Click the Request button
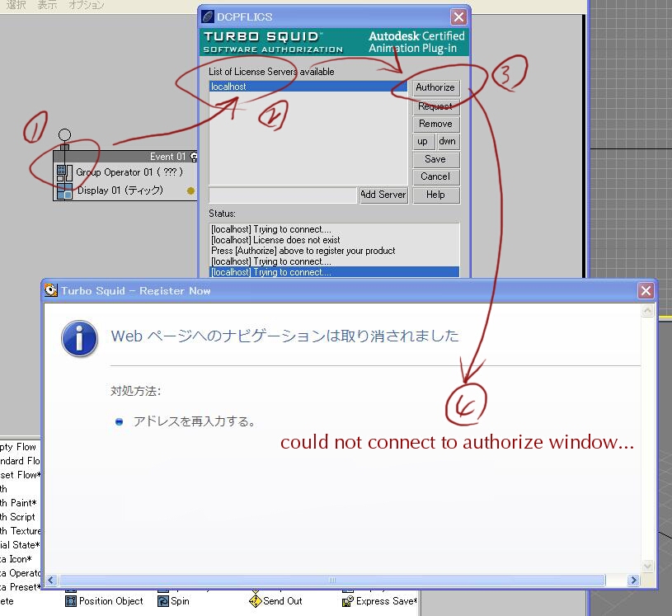 coord(436,106)
